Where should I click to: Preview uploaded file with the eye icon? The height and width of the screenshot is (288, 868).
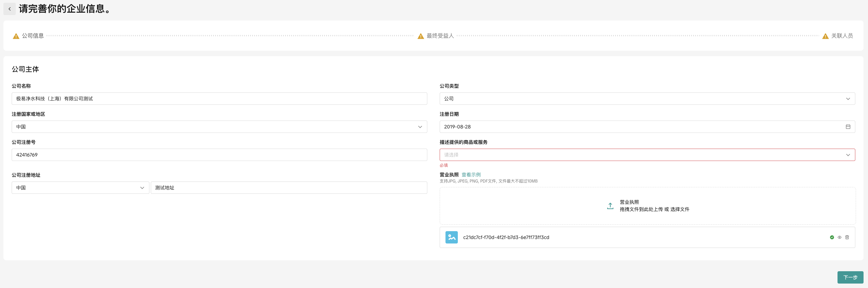[x=839, y=237]
